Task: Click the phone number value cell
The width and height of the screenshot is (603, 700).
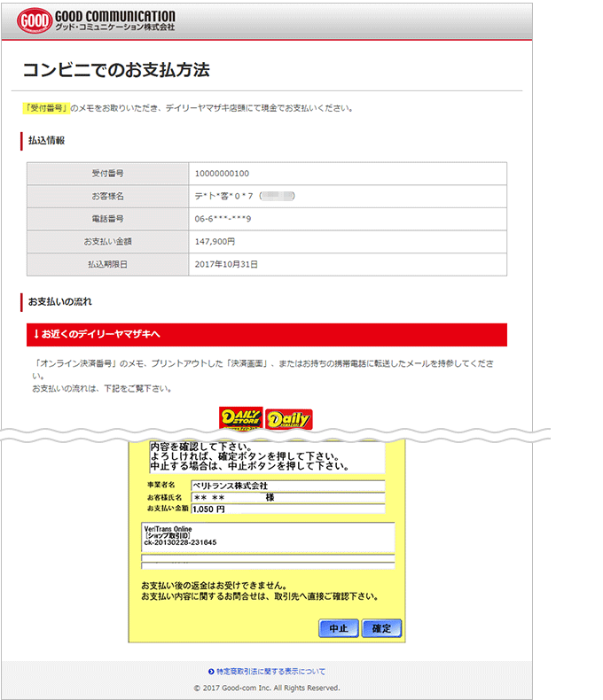Action: point(348,219)
